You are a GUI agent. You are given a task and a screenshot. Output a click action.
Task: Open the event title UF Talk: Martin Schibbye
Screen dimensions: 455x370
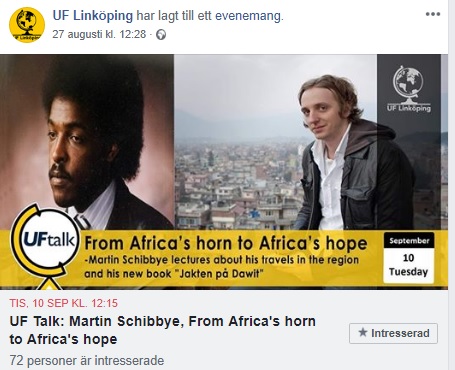(163, 330)
